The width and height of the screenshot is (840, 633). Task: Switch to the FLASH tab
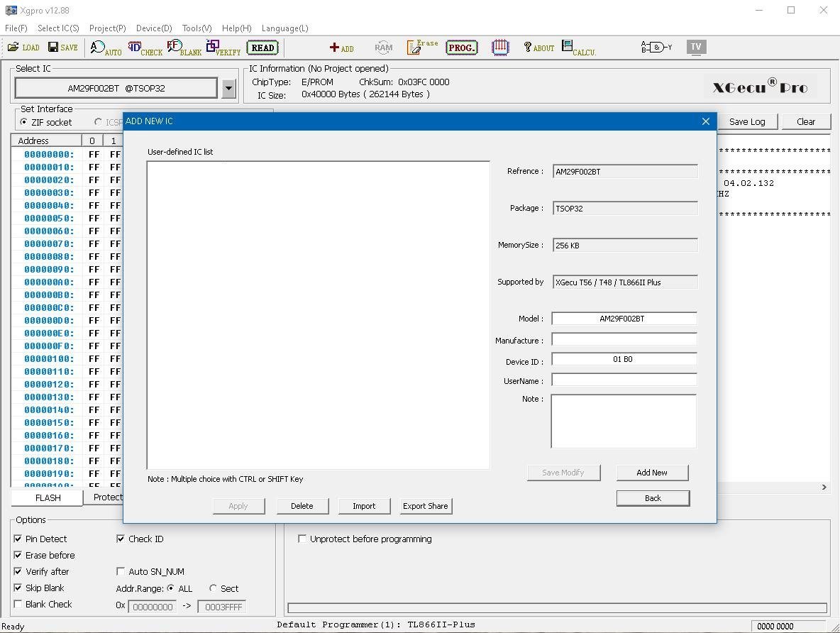click(48, 498)
